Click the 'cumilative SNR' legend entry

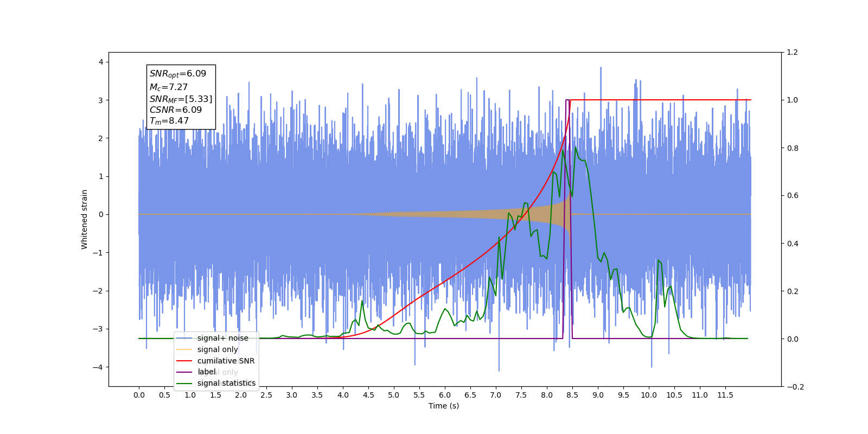point(226,361)
